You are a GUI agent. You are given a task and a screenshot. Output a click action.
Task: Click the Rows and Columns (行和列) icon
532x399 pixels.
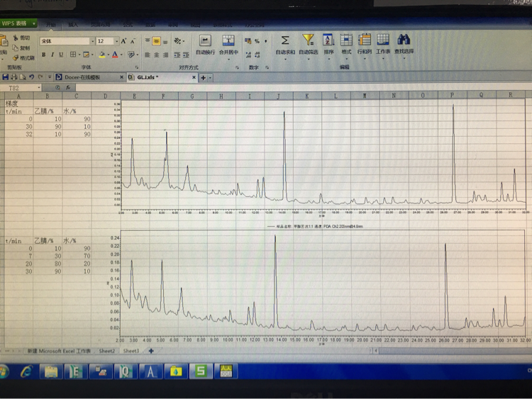click(x=365, y=40)
